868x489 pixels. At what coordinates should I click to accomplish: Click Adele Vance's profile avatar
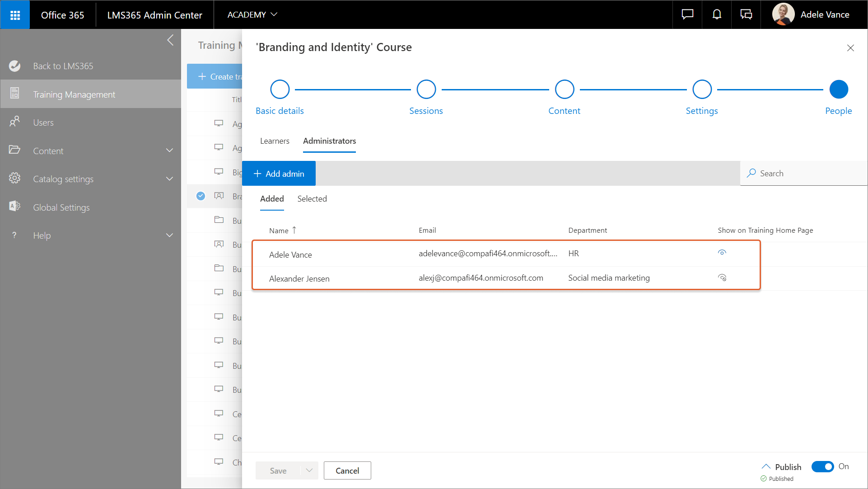783,14
